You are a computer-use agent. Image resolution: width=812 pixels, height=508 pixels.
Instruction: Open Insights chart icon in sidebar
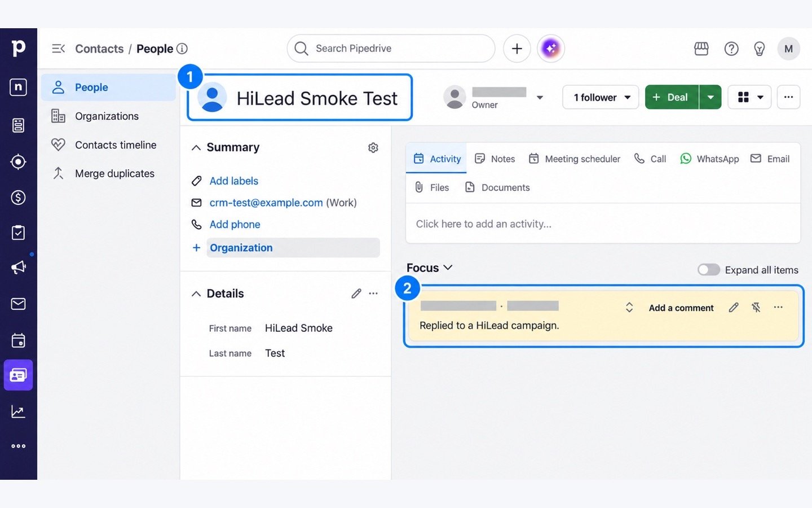pyautogui.click(x=18, y=411)
